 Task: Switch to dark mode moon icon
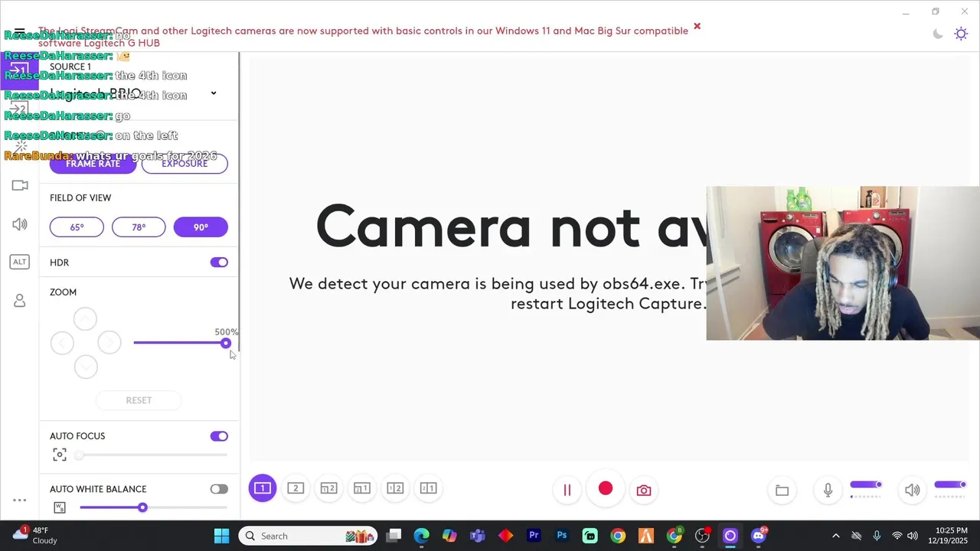tap(938, 34)
